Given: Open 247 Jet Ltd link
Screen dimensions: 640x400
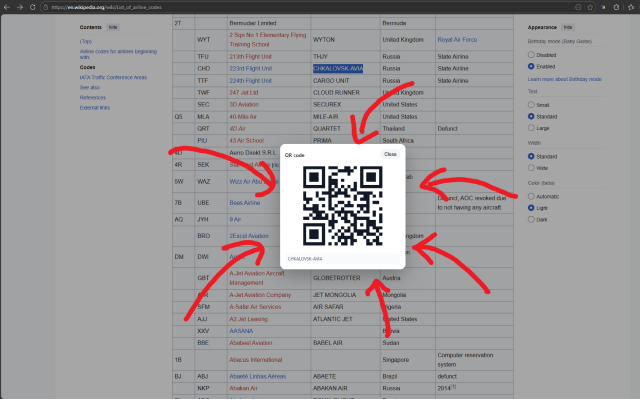Looking at the screenshot, I should [244, 93].
